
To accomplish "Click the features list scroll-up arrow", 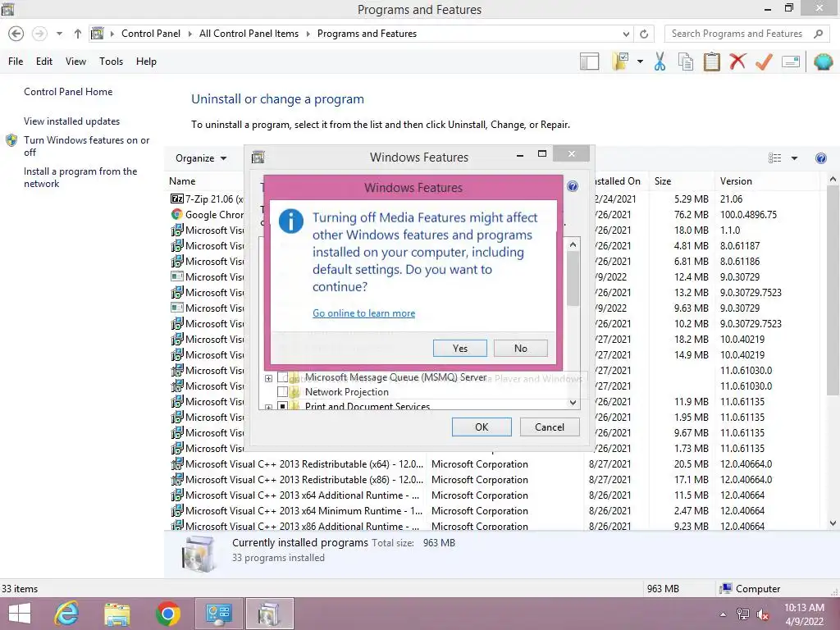I will [573, 244].
